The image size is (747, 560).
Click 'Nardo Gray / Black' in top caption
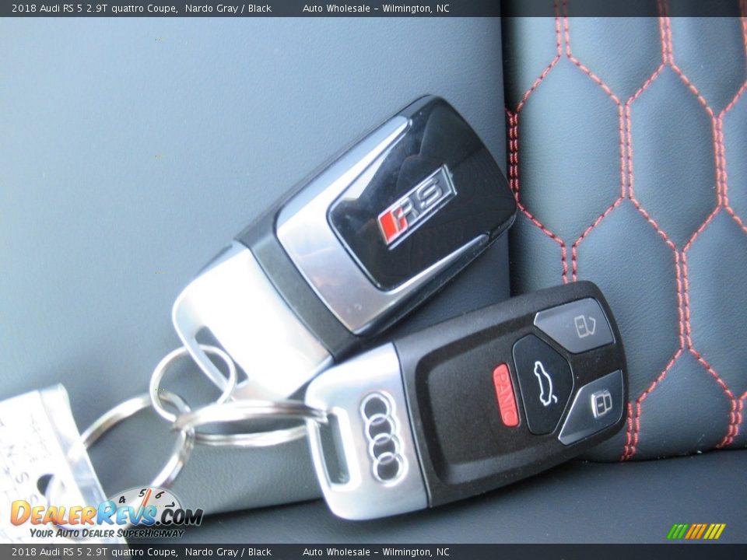point(228,9)
